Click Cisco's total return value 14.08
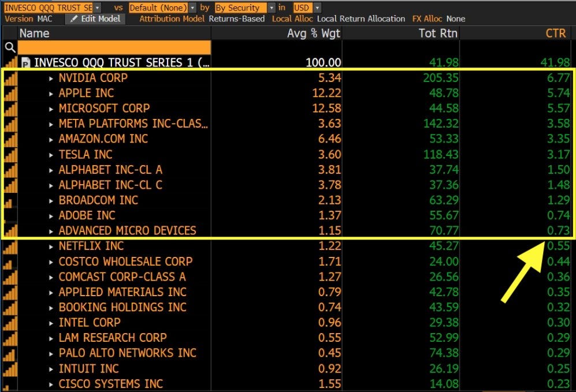The image size is (576, 392). [444, 384]
